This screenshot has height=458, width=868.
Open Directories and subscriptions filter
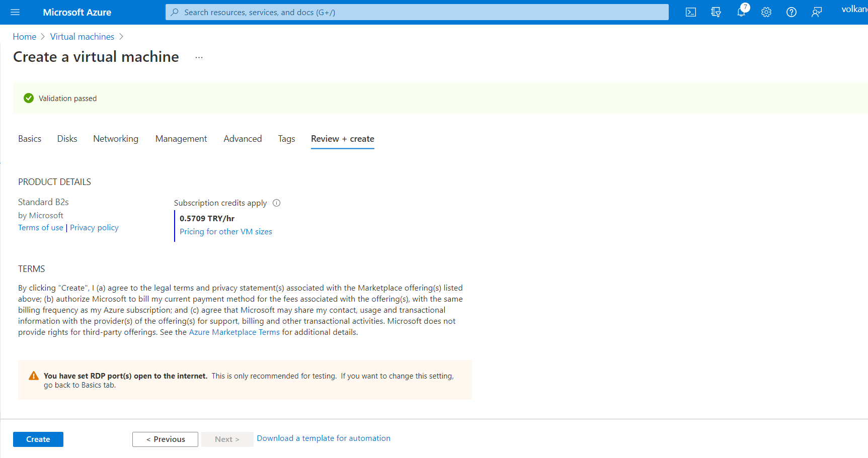point(716,12)
